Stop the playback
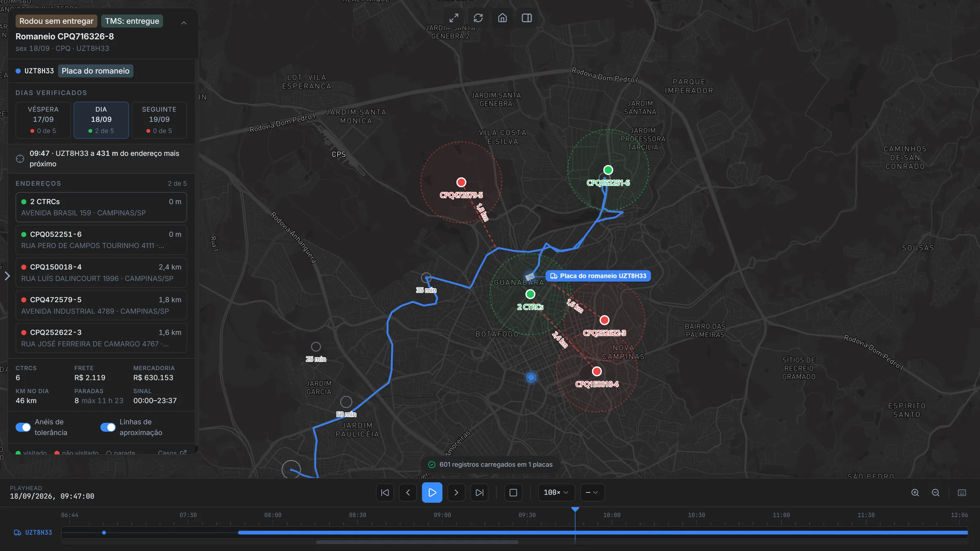This screenshot has width=980, height=551. (513, 493)
